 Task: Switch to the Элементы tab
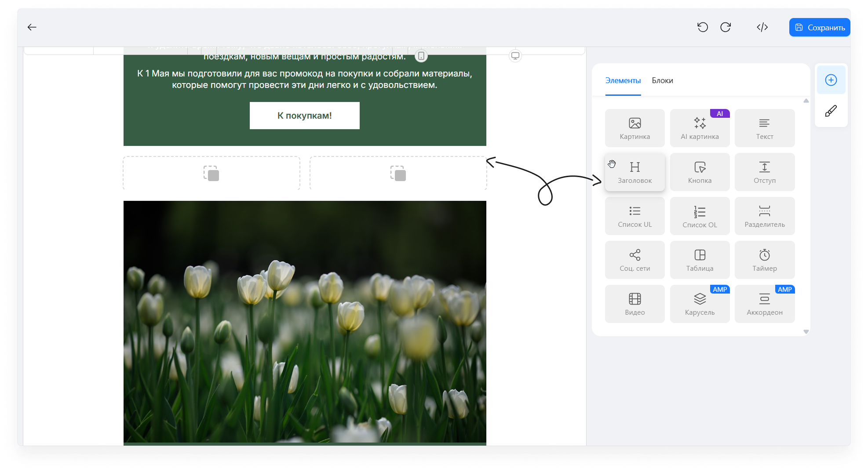623,81
